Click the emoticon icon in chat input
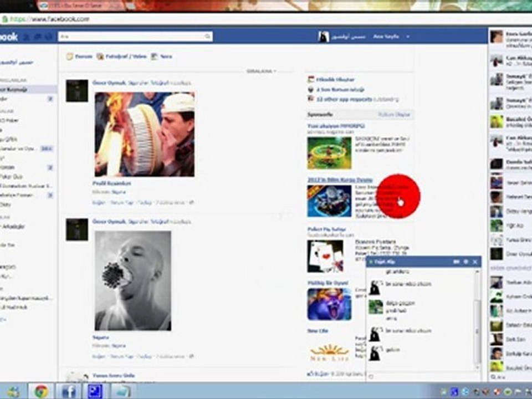This screenshot has width=532, height=399. click(x=371, y=376)
